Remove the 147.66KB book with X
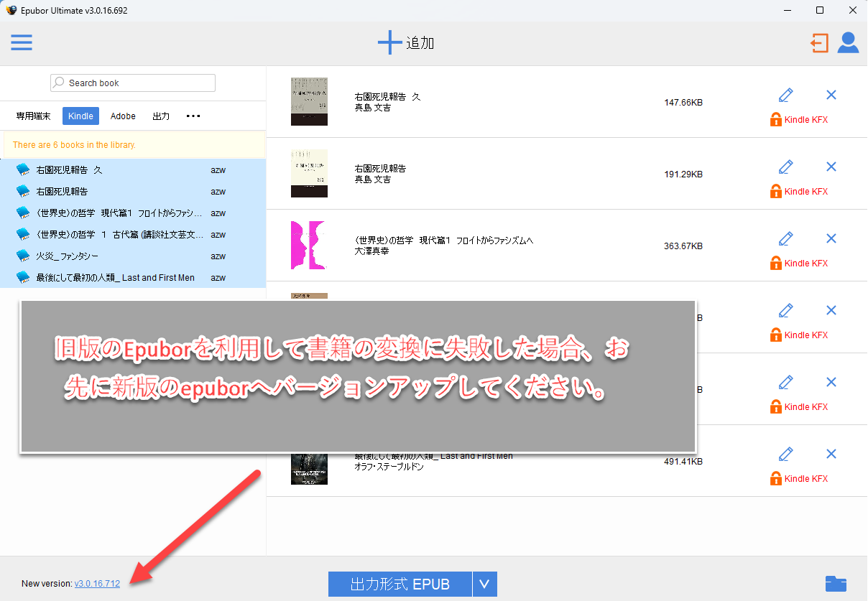This screenshot has width=868, height=601. [831, 95]
